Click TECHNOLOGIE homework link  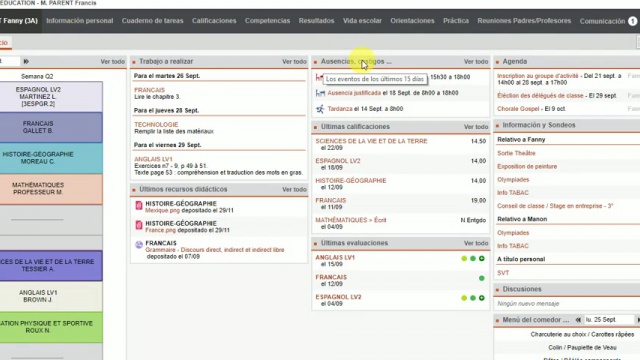[156, 124]
